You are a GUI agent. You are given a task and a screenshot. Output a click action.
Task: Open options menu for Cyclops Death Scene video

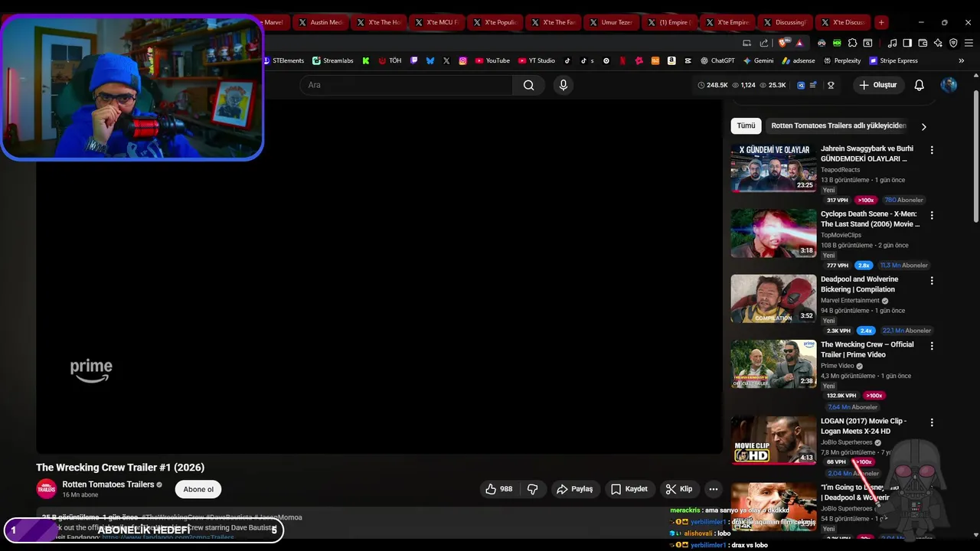[932, 216]
